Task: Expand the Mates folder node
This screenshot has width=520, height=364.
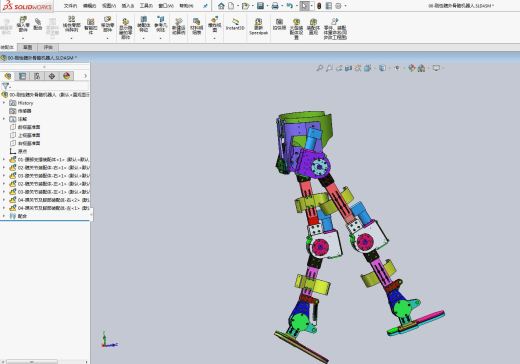Action: 4,216
